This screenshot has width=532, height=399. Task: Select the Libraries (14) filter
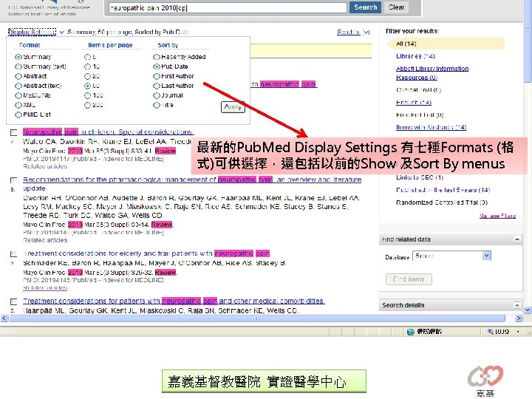pos(415,56)
